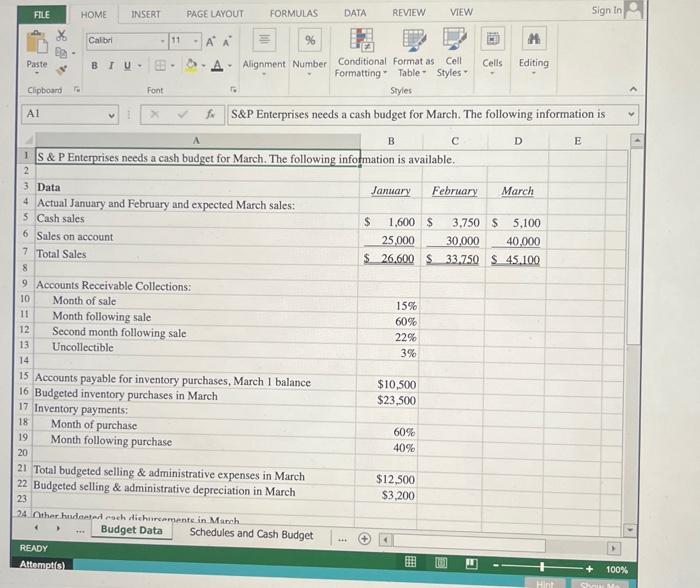Click the insert function fx icon

[210, 114]
